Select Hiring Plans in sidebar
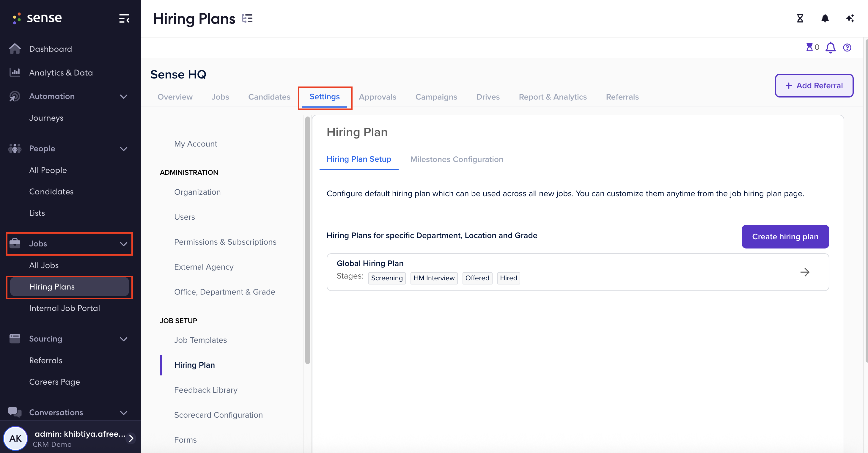Image resolution: width=868 pixels, height=453 pixels. pyautogui.click(x=70, y=287)
